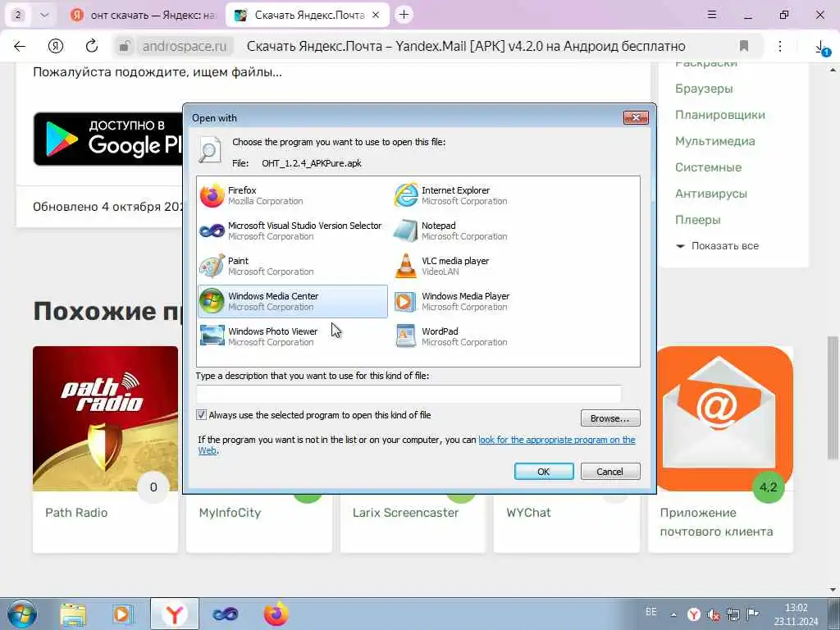Select Firefox in the program list
This screenshot has width=840, height=630.
pos(293,195)
